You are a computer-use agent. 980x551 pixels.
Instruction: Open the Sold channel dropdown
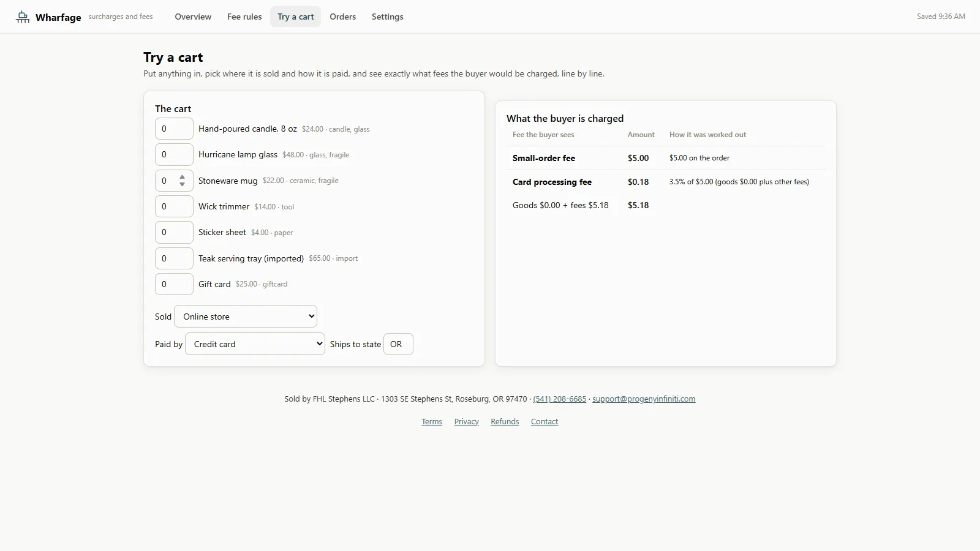pyautogui.click(x=246, y=317)
